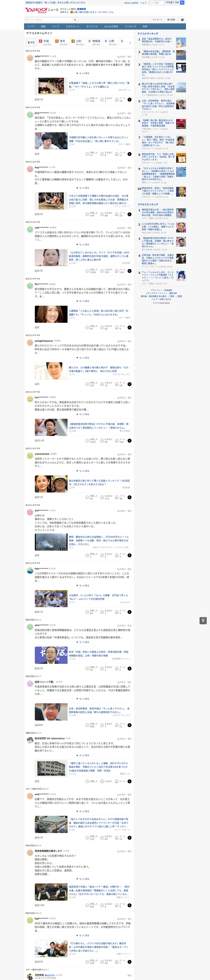Select the 高市 topic tab
210x980 pixels.
pyautogui.click(x=62, y=43)
